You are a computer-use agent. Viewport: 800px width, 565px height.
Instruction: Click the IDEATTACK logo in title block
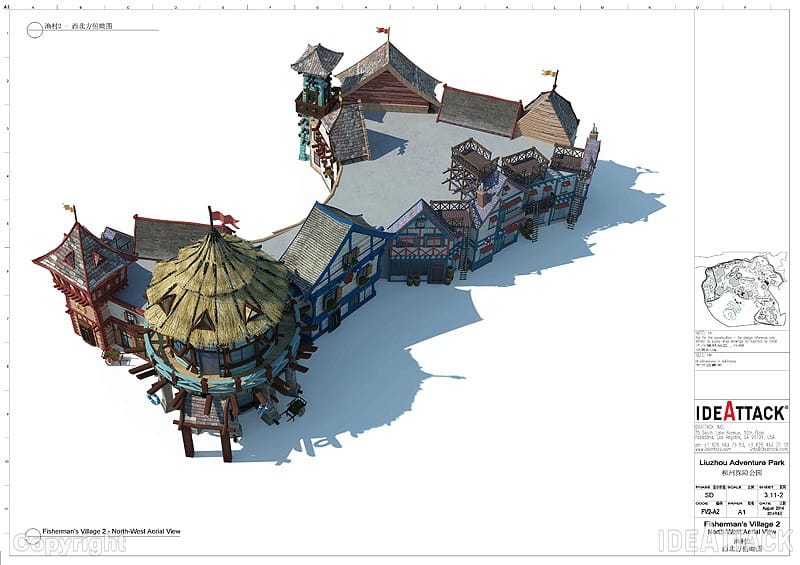click(x=742, y=413)
